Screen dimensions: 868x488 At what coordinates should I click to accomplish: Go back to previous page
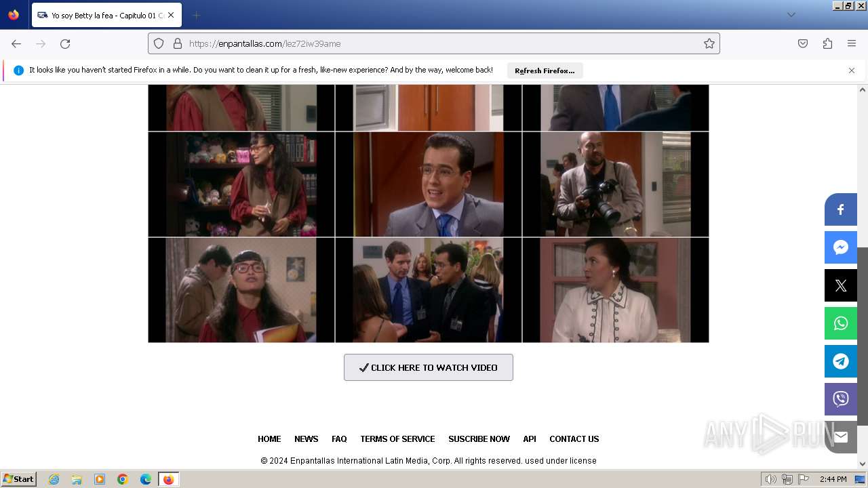pyautogui.click(x=16, y=43)
